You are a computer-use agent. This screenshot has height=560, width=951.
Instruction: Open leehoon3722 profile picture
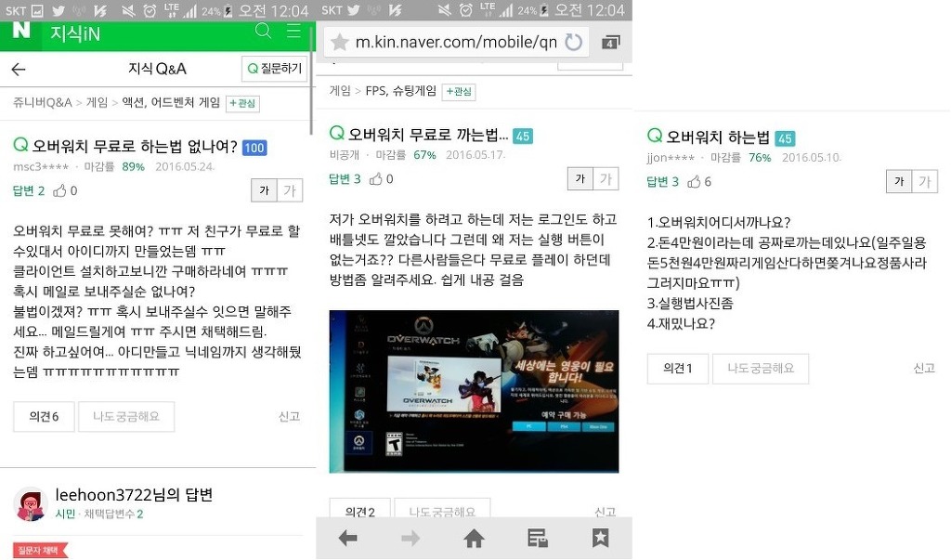31,503
